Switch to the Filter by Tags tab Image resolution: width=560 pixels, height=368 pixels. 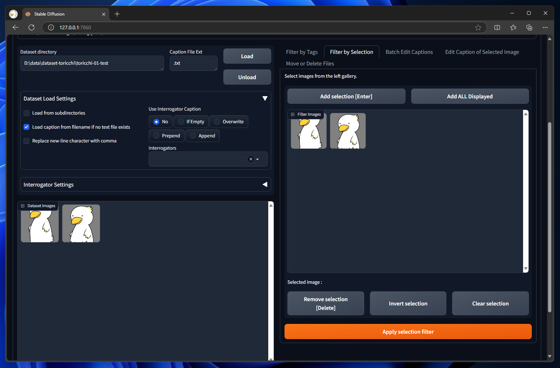point(302,52)
